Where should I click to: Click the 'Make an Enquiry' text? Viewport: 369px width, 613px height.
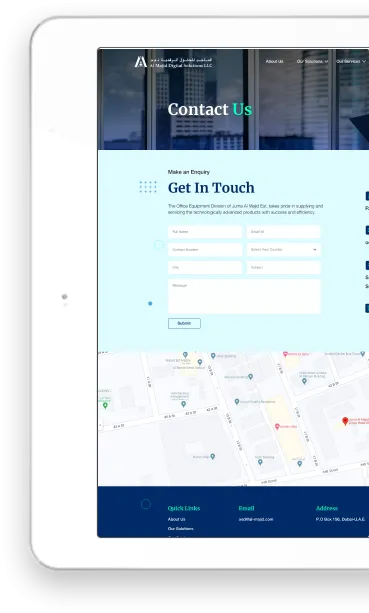coord(189,172)
